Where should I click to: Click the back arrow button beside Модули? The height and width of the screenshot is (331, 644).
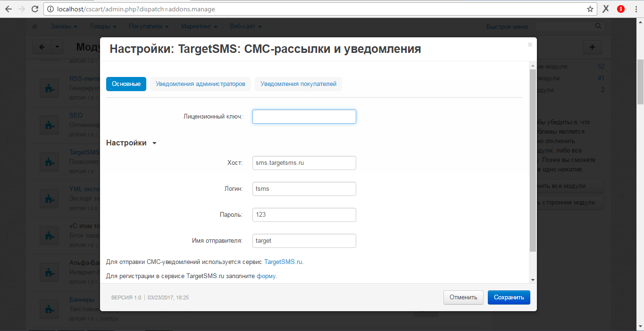pos(42,47)
